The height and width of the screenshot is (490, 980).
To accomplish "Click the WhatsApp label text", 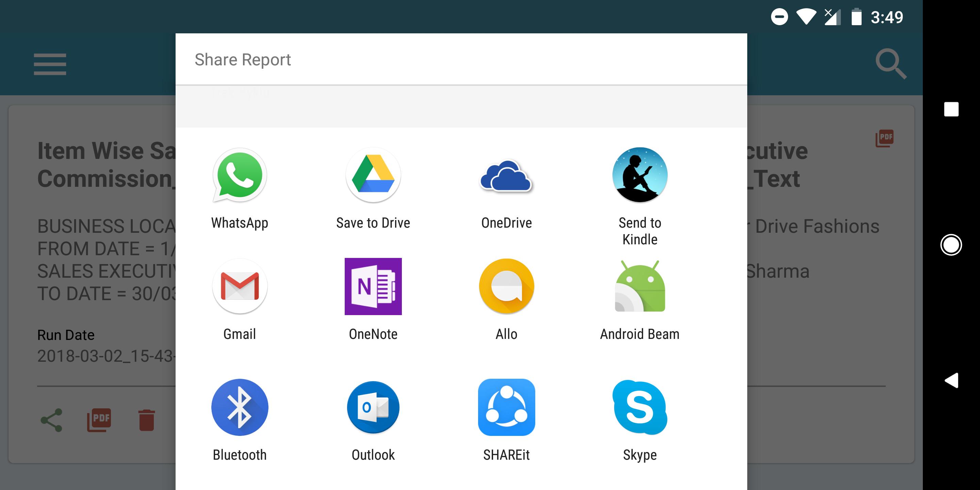I will 240,223.
